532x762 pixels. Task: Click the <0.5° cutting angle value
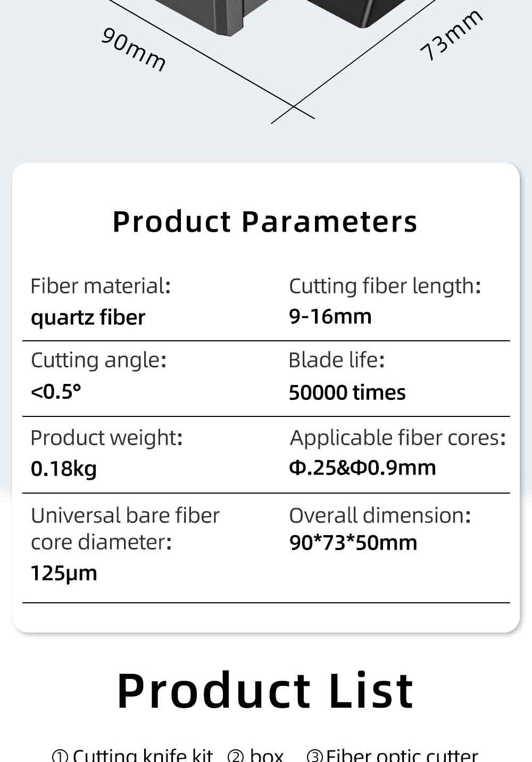[x=56, y=392]
